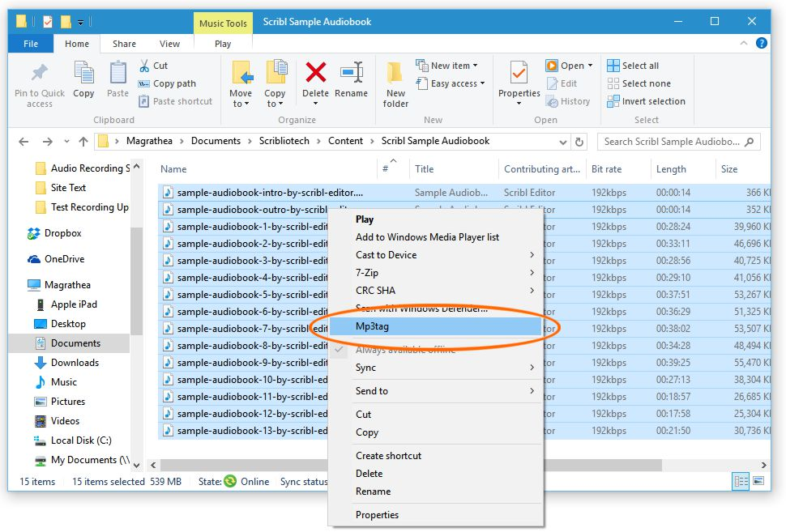Click the Copy path ribbon command
The width and height of the screenshot is (786, 532).
tap(168, 83)
